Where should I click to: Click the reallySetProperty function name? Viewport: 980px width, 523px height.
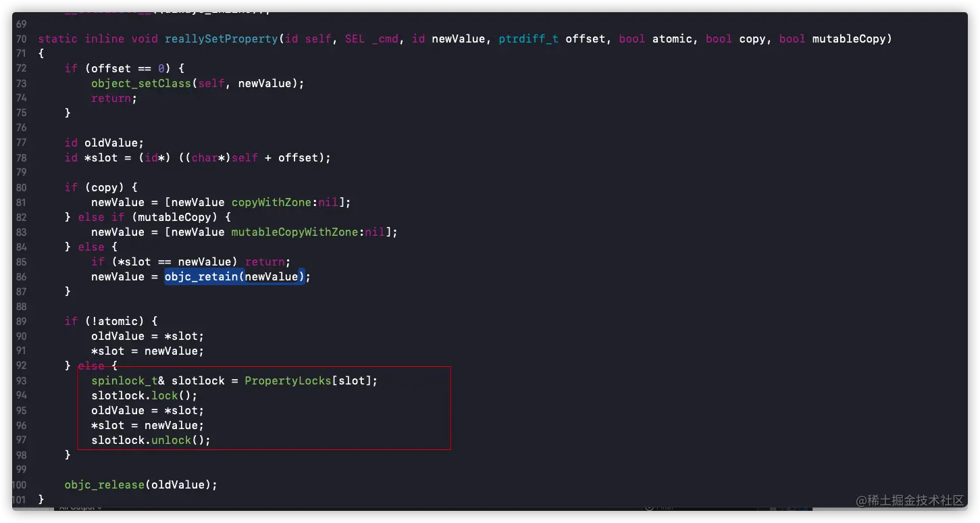click(x=222, y=39)
